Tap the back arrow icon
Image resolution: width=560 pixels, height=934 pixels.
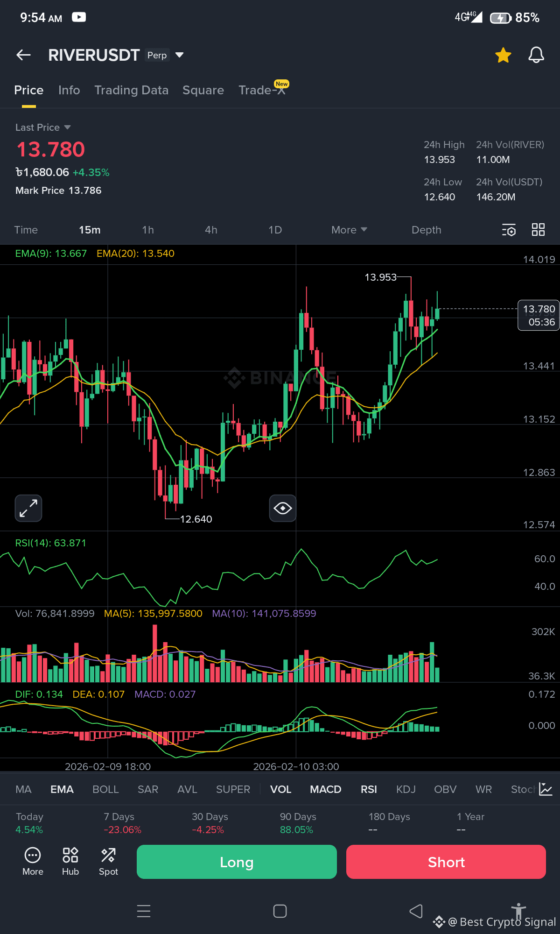coord(23,55)
